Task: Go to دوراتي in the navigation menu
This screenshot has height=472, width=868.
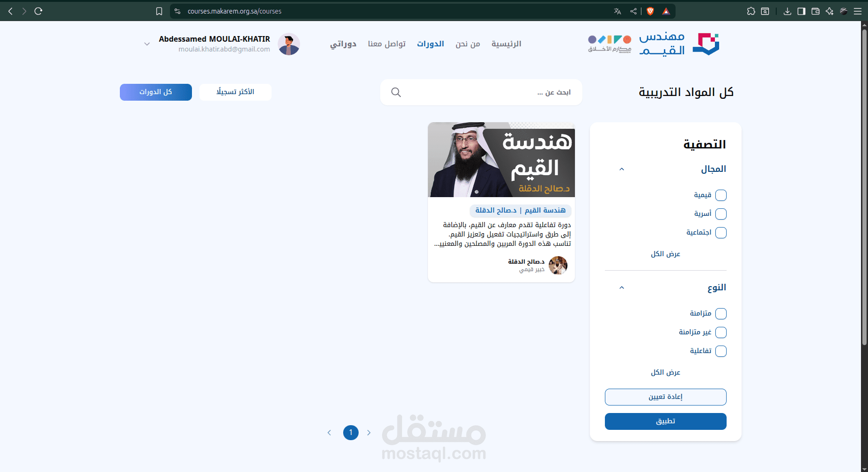Action: [x=343, y=44]
